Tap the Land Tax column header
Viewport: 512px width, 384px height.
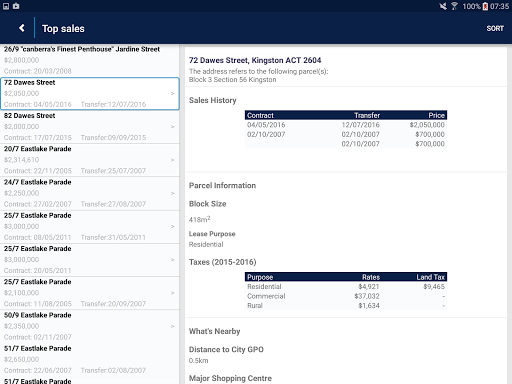click(x=430, y=277)
